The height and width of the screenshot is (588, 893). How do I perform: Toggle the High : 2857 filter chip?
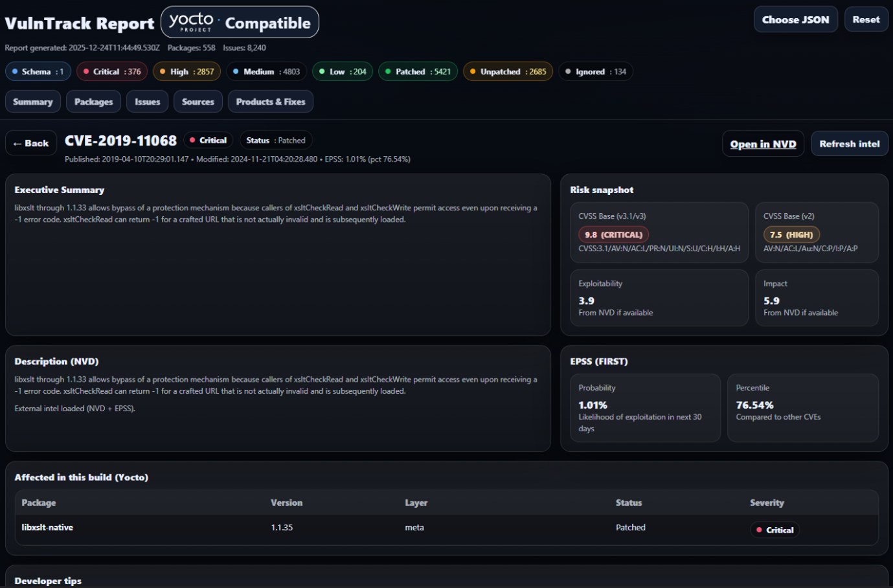click(x=187, y=71)
